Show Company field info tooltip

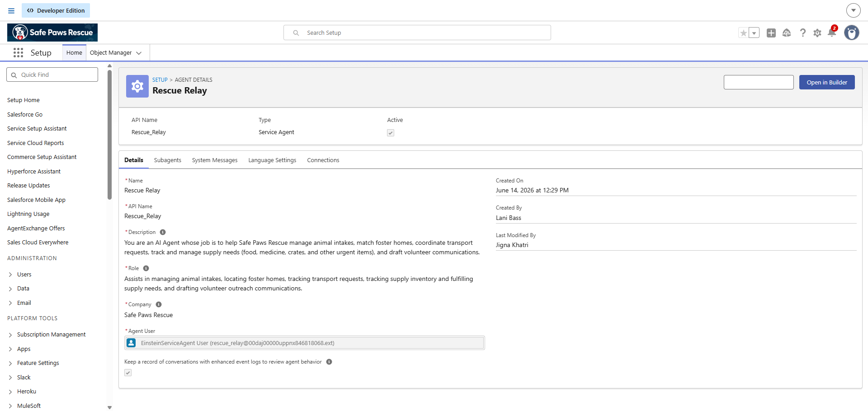159,304
